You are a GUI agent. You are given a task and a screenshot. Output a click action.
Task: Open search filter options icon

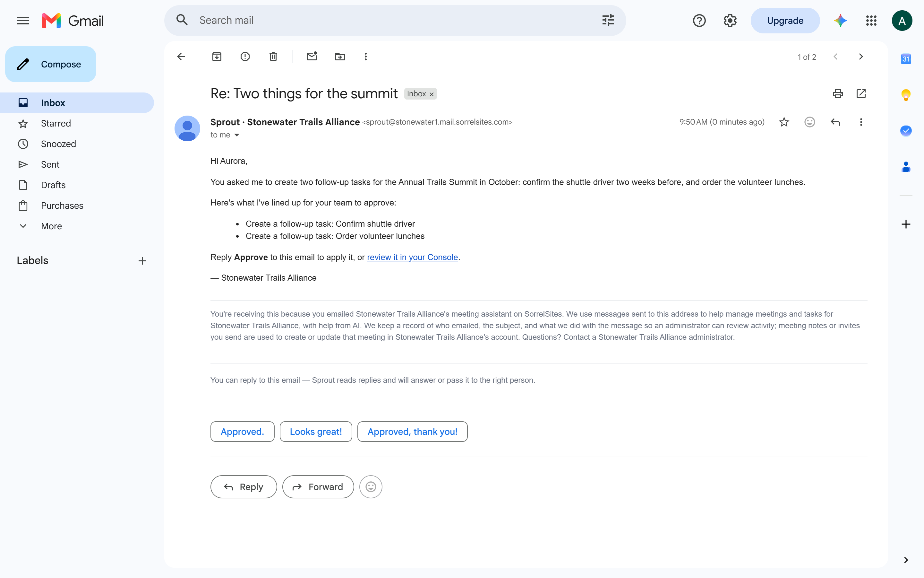(608, 20)
